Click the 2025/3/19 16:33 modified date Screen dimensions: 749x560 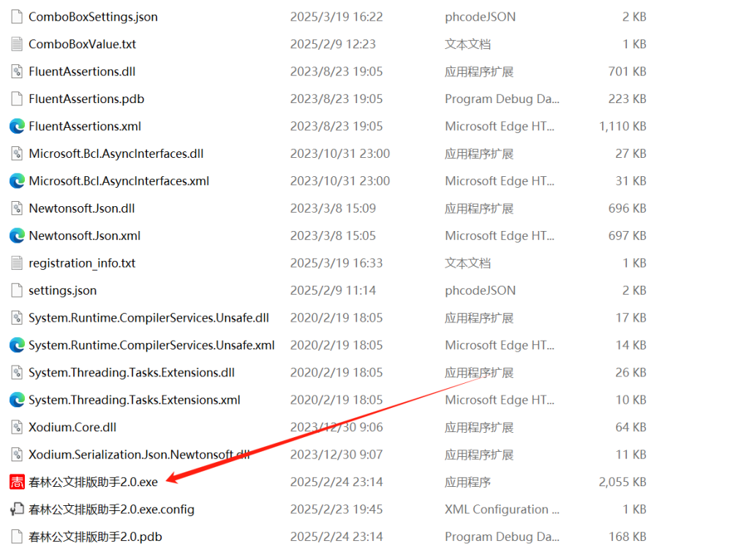(336, 263)
